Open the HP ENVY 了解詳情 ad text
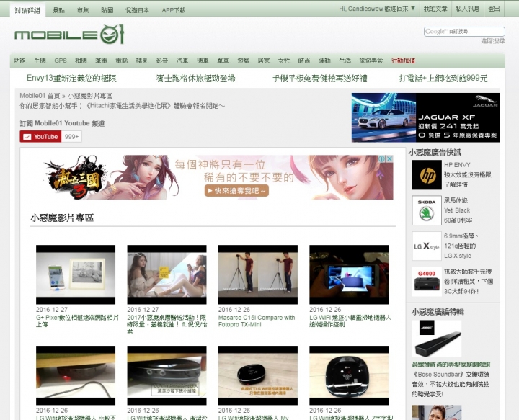This screenshot has width=519, height=420. point(468,174)
